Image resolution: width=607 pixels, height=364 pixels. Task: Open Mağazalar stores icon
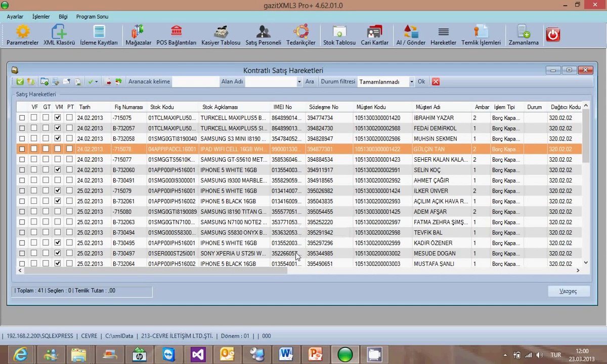[x=138, y=35]
